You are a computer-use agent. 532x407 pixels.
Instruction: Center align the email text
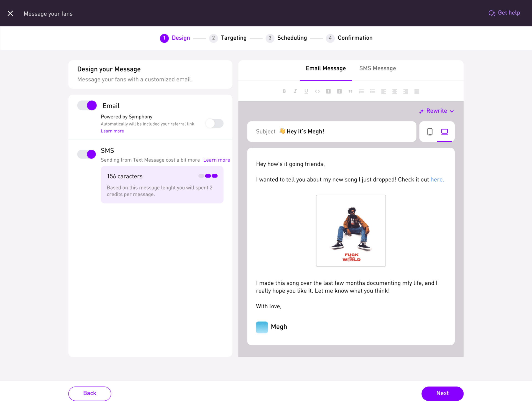pos(395,91)
